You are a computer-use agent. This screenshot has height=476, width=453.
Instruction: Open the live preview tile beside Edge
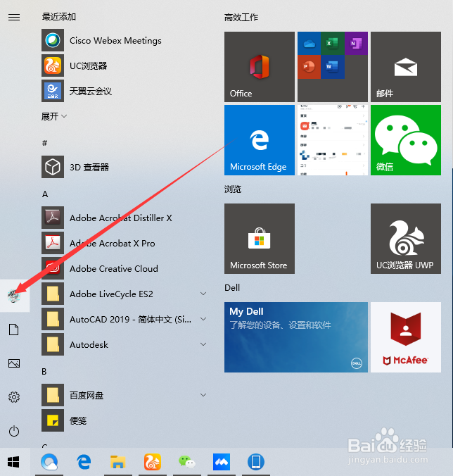333,140
